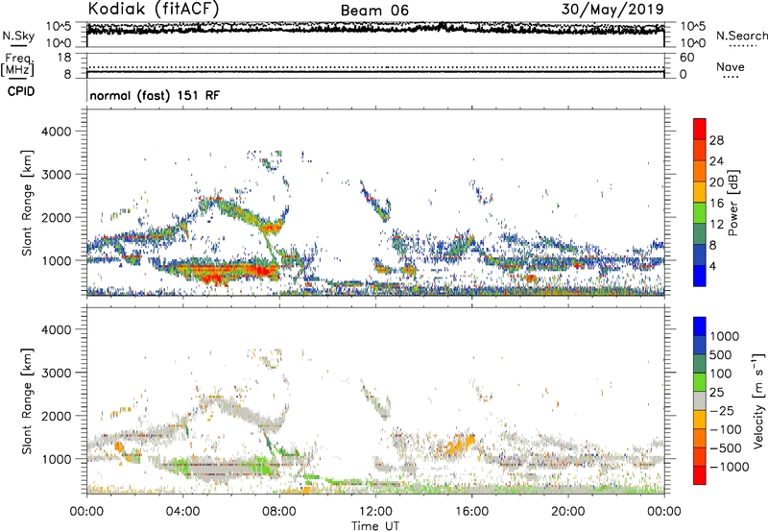The image size is (768, 532).
Task: Click the '28' power scale value
Action: [x=716, y=140]
